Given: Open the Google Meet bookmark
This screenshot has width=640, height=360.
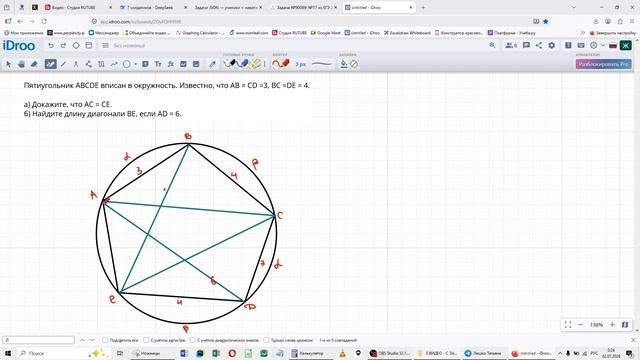Looking at the screenshot, I should click(x=326, y=33).
